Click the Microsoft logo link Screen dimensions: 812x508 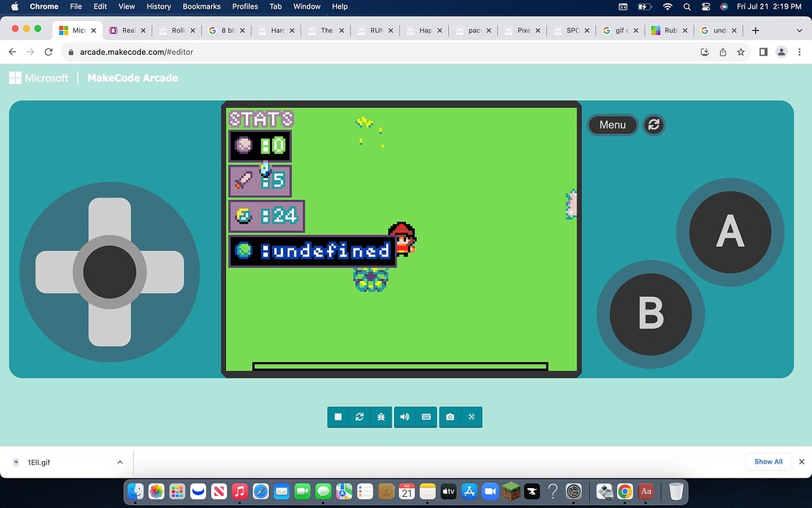(x=39, y=78)
